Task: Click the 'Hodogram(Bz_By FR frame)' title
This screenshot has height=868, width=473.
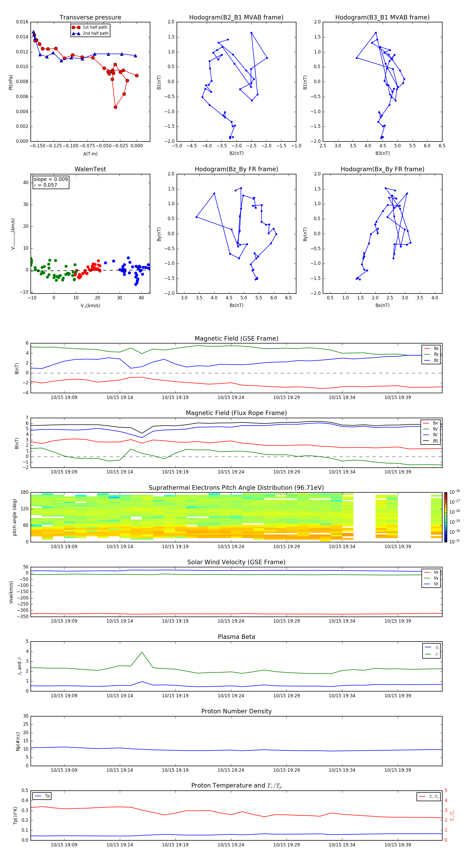Action: coord(236,169)
